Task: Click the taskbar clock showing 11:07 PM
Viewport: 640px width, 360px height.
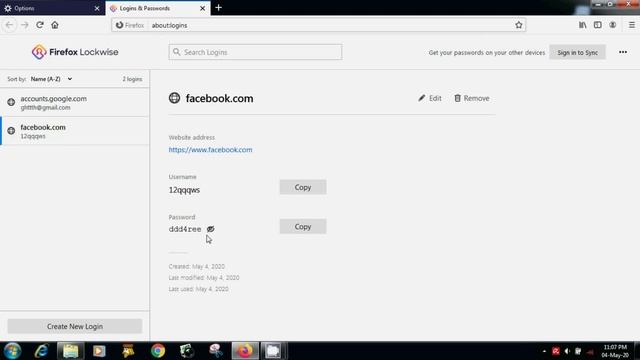Action: (615, 351)
